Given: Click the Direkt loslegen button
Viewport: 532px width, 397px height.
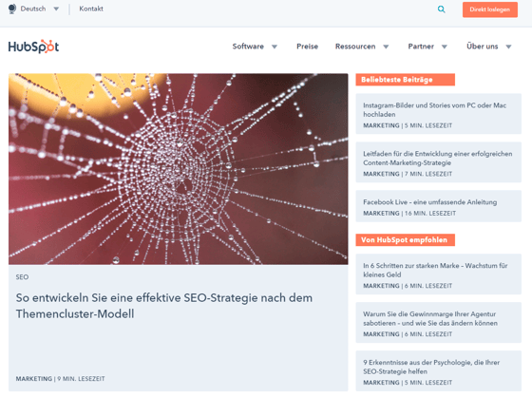Looking at the screenshot, I should coord(490,9).
